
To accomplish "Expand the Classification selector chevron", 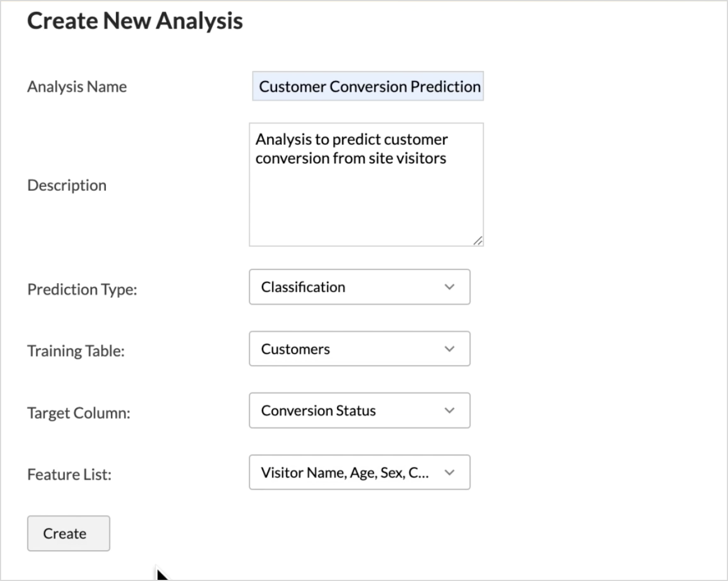I will pos(449,287).
